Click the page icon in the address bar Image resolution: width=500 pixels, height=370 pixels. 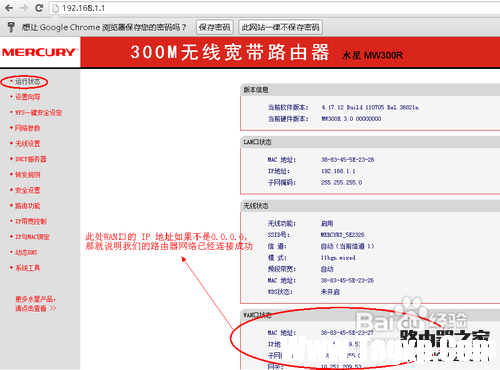pyautogui.click(x=56, y=8)
